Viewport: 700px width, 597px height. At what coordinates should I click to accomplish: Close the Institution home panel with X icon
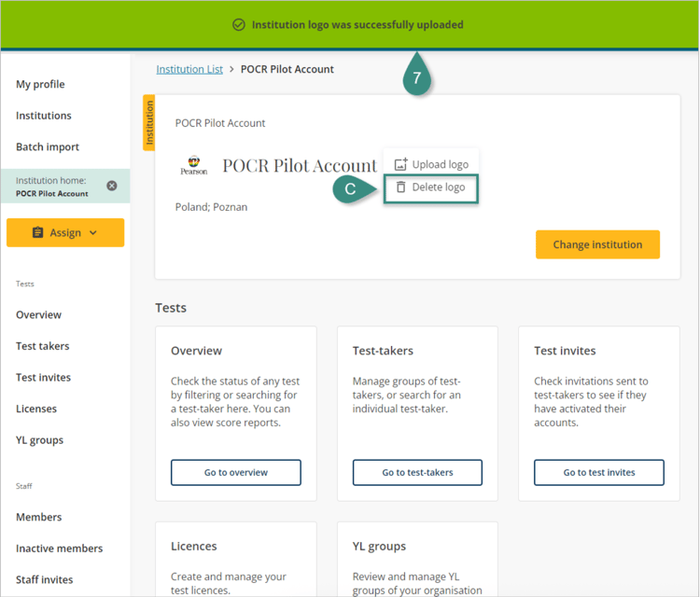click(x=112, y=186)
